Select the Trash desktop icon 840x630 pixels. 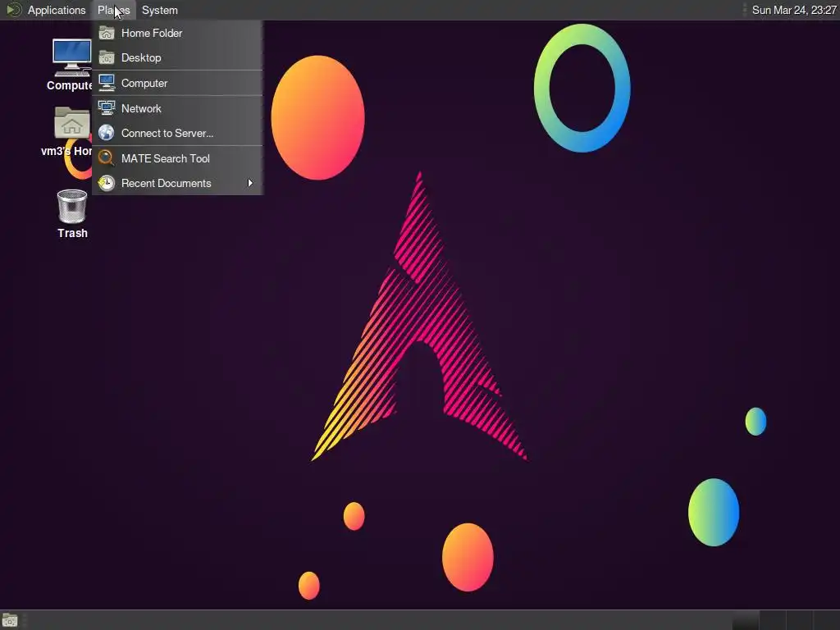[x=72, y=206]
